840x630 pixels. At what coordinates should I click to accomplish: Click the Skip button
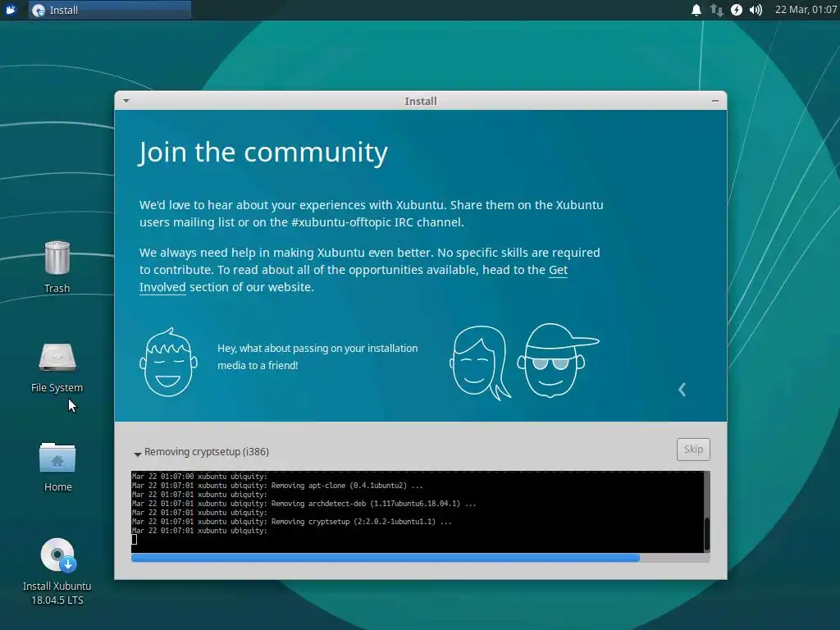pos(693,450)
